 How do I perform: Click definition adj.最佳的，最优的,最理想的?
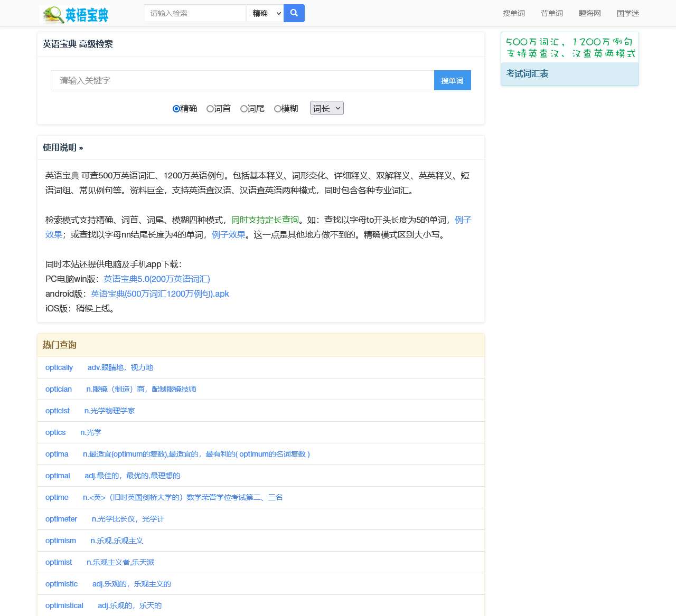[133, 476]
